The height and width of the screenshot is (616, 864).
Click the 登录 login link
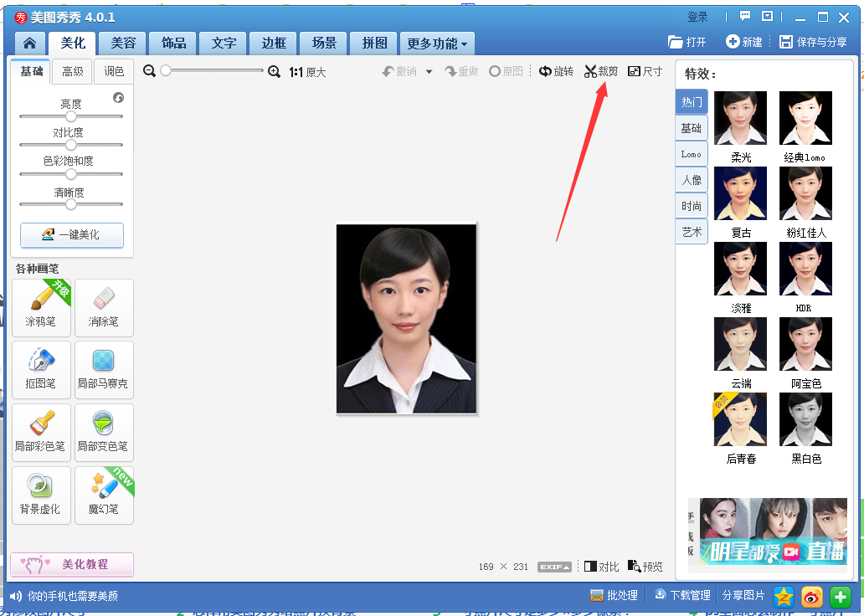[697, 17]
